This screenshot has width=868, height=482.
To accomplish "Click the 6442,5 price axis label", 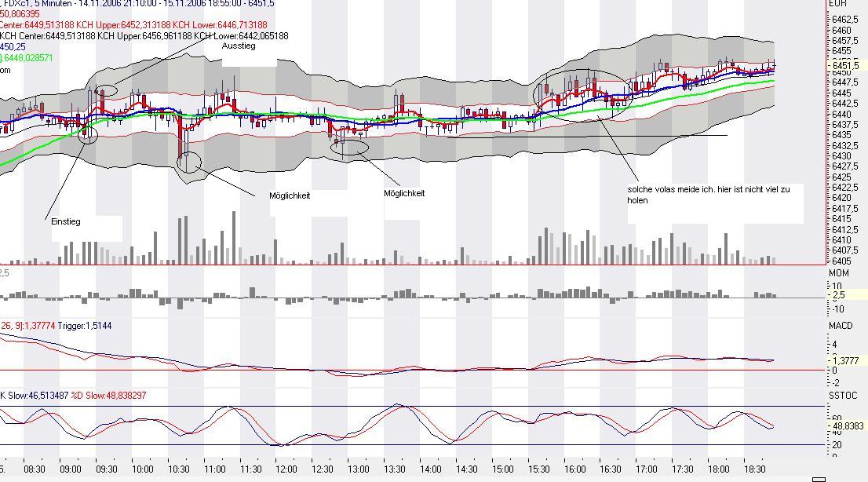I will tap(844, 104).
